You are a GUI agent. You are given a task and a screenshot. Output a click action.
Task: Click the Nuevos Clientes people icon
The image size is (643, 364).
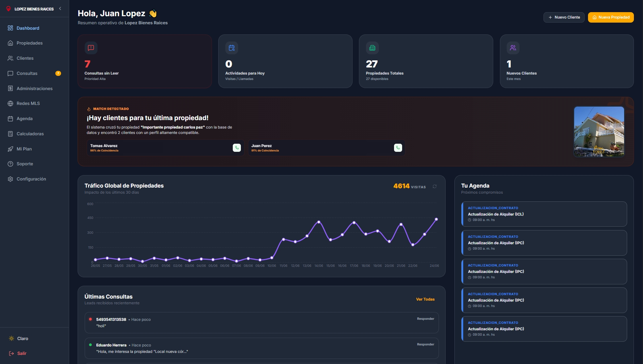click(x=513, y=48)
